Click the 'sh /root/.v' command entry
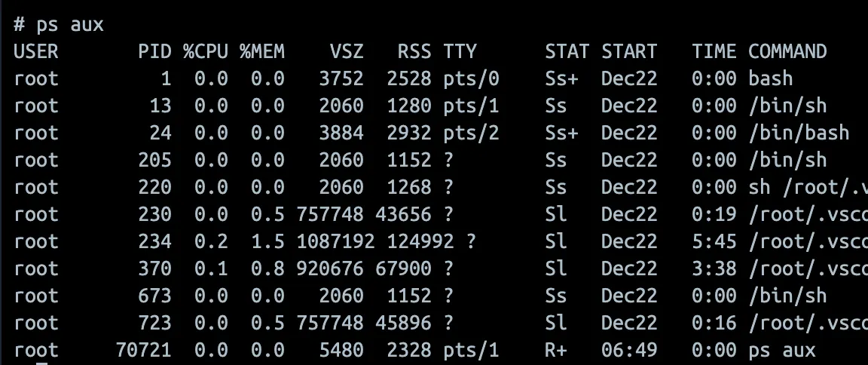868x365 pixels. click(808, 187)
